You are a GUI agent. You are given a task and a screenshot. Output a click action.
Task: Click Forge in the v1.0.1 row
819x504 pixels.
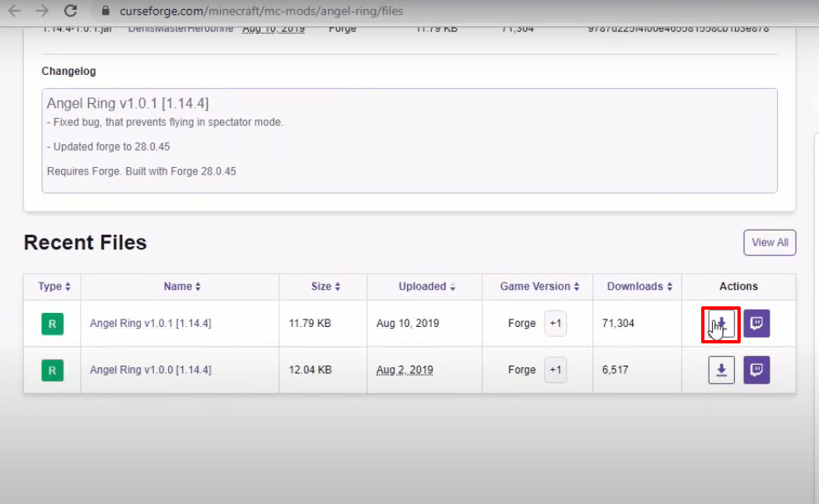pos(522,324)
